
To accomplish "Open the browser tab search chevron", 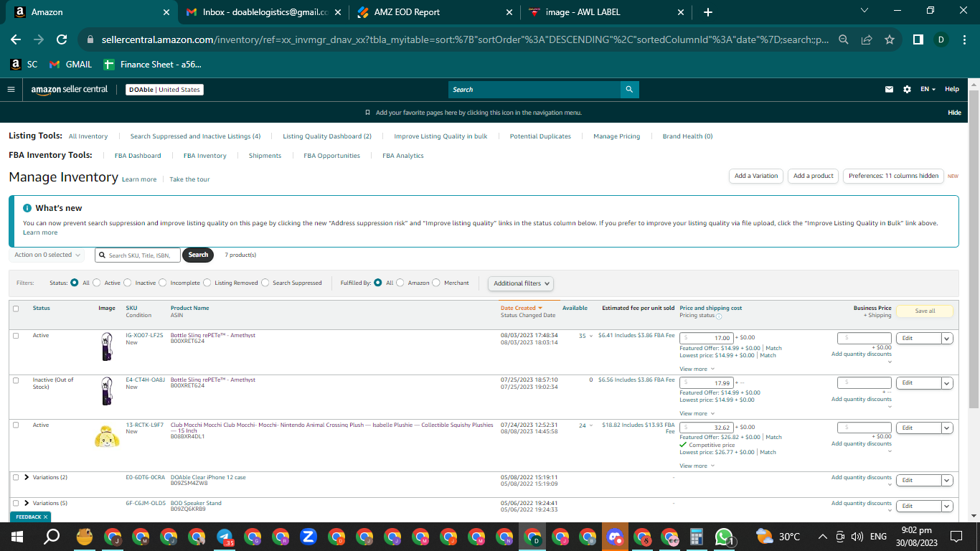I will tap(864, 11).
